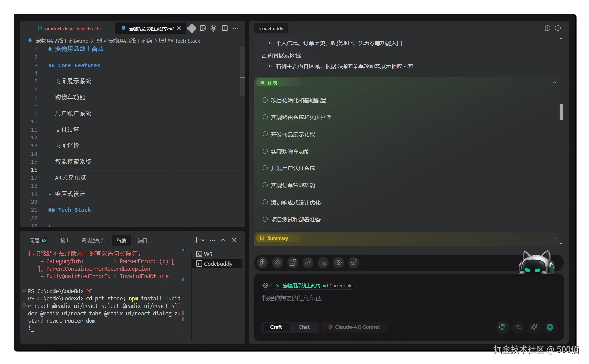Toggle the 添加响应式设计优化 plan item circle
This screenshot has width=589, height=364.
point(265,202)
